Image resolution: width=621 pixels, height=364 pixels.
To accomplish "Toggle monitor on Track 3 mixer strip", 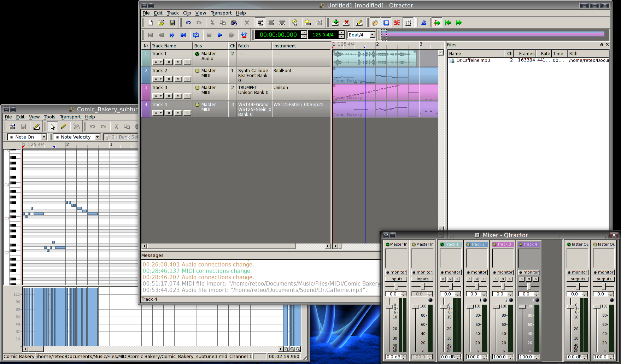I will pos(503,272).
